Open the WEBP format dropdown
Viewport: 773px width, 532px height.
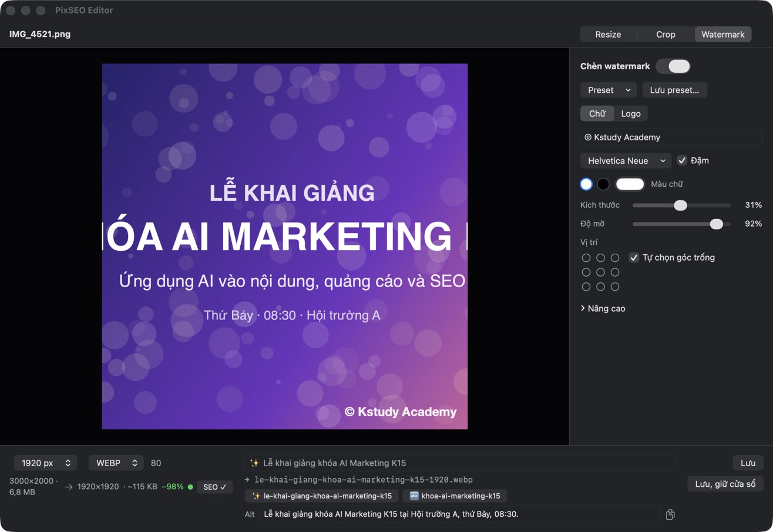click(116, 463)
